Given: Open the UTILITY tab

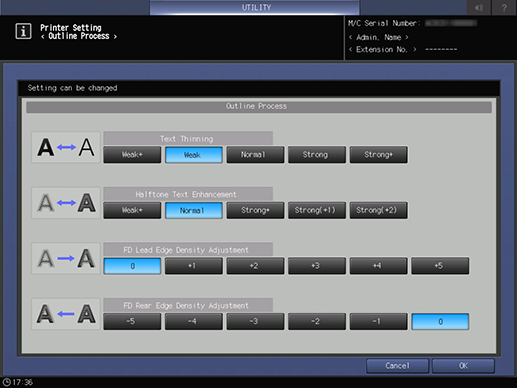Looking at the screenshot, I should [255, 7].
